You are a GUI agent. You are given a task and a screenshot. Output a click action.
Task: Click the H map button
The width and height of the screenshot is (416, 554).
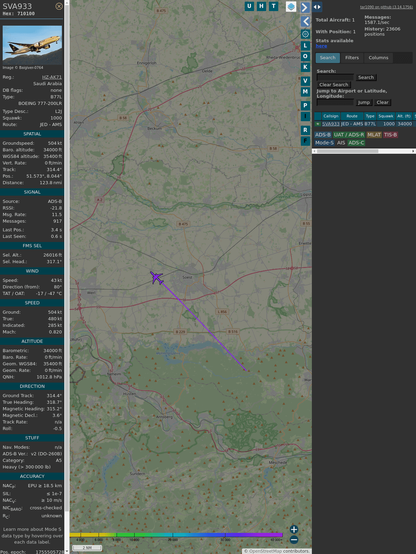pyautogui.click(x=261, y=6)
